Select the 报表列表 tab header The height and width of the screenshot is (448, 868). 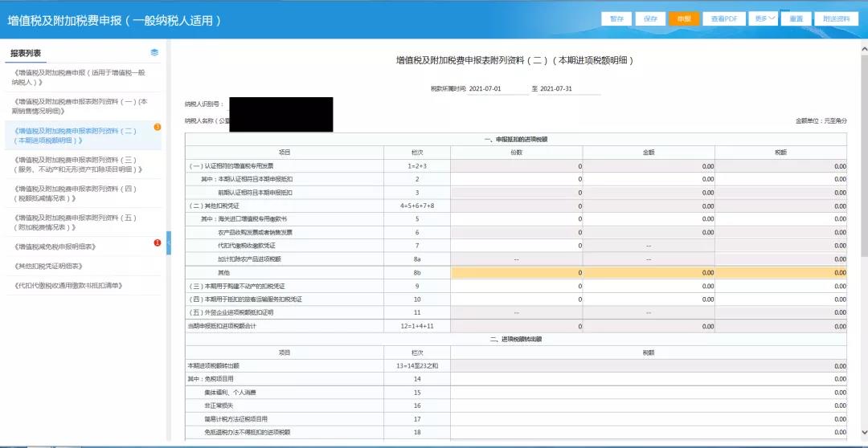click(x=26, y=54)
